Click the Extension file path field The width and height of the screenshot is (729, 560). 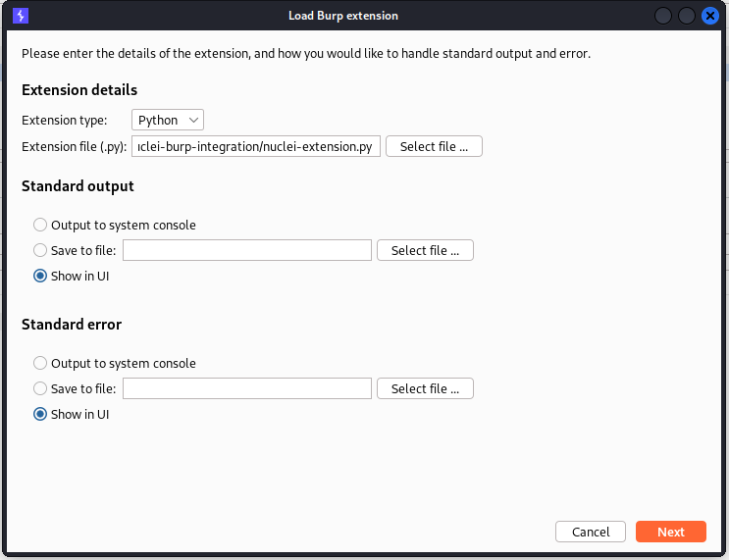pos(255,147)
